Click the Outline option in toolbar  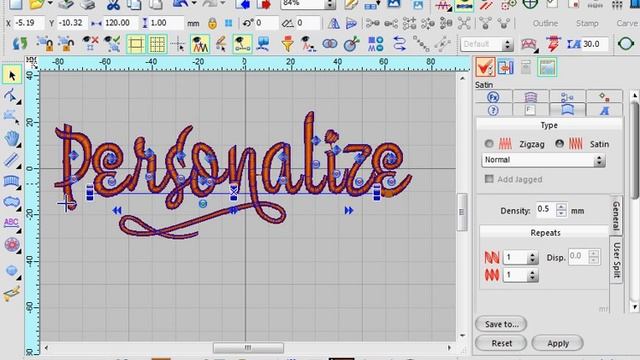point(545,23)
